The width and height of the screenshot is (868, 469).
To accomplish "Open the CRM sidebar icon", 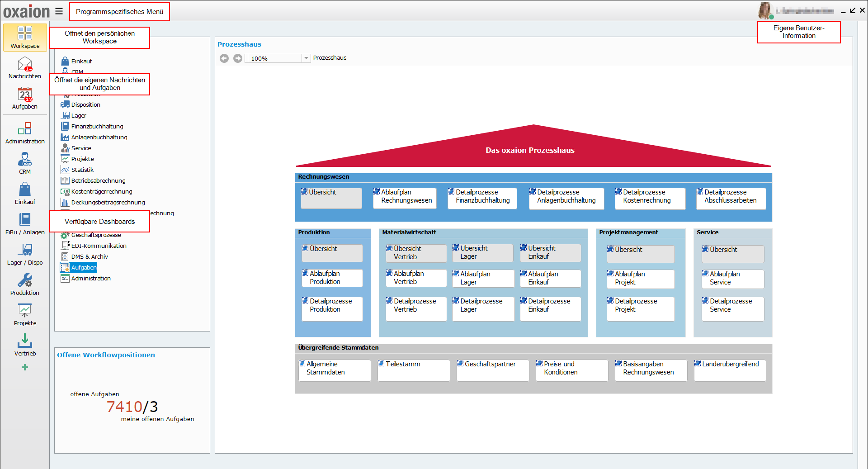I will tap(25, 163).
